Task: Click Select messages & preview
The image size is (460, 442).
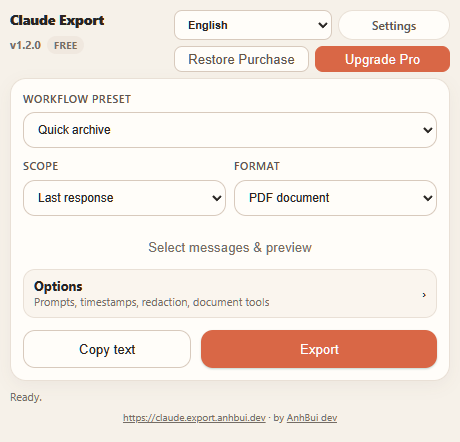Action: (230, 247)
